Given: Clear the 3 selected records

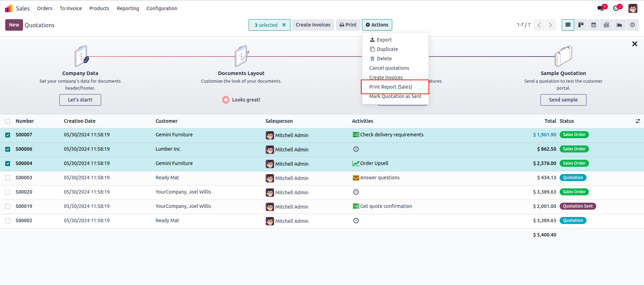Looking at the screenshot, I should (x=284, y=25).
